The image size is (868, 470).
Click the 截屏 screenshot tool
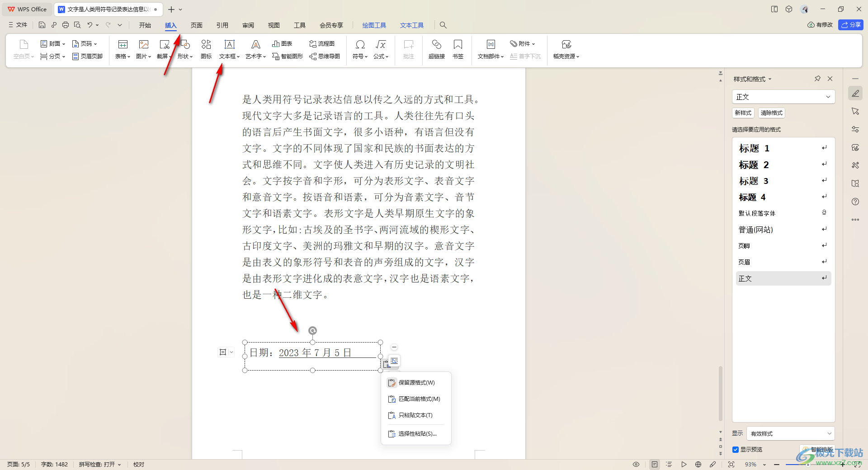[x=164, y=49]
